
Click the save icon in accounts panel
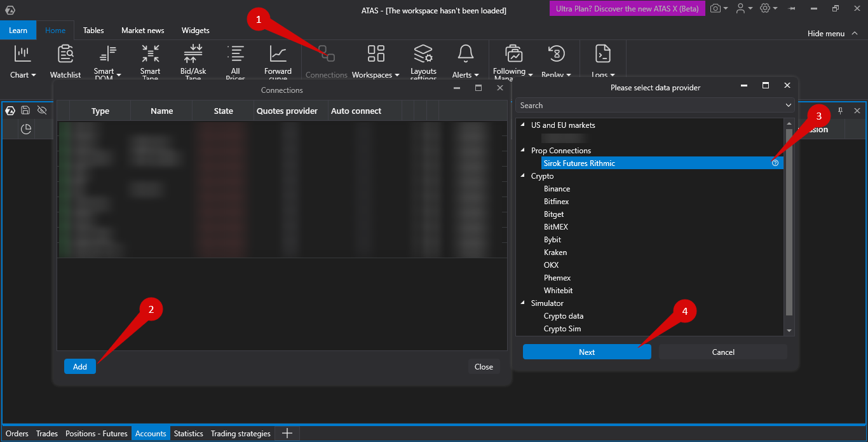coord(26,111)
